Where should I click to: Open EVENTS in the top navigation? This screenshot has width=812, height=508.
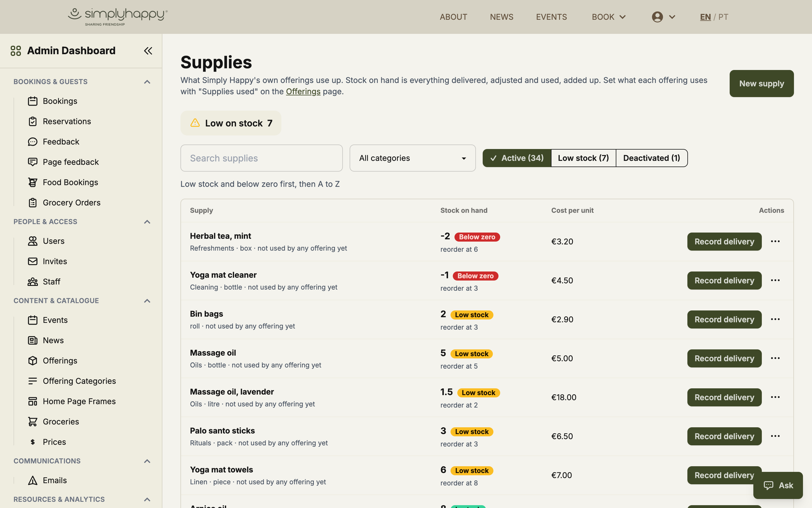point(551,17)
